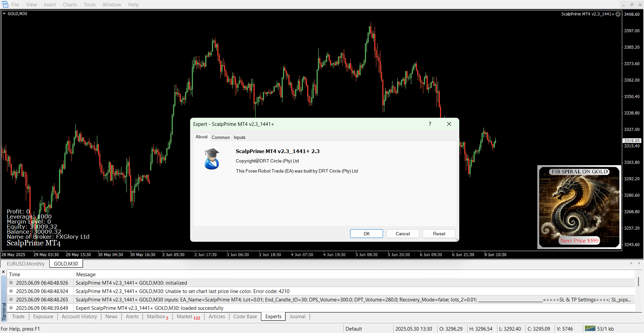
Task: Open the News tab in Terminal
Action: click(111, 317)
